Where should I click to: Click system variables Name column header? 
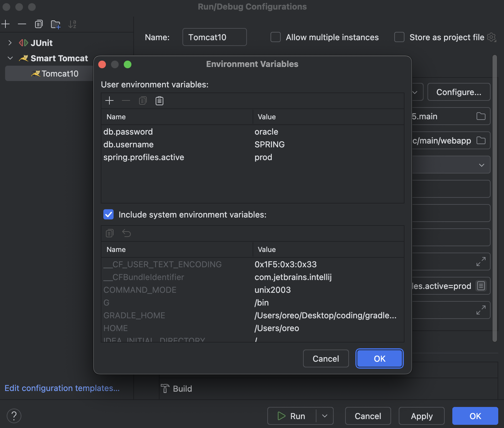point(177,249)
